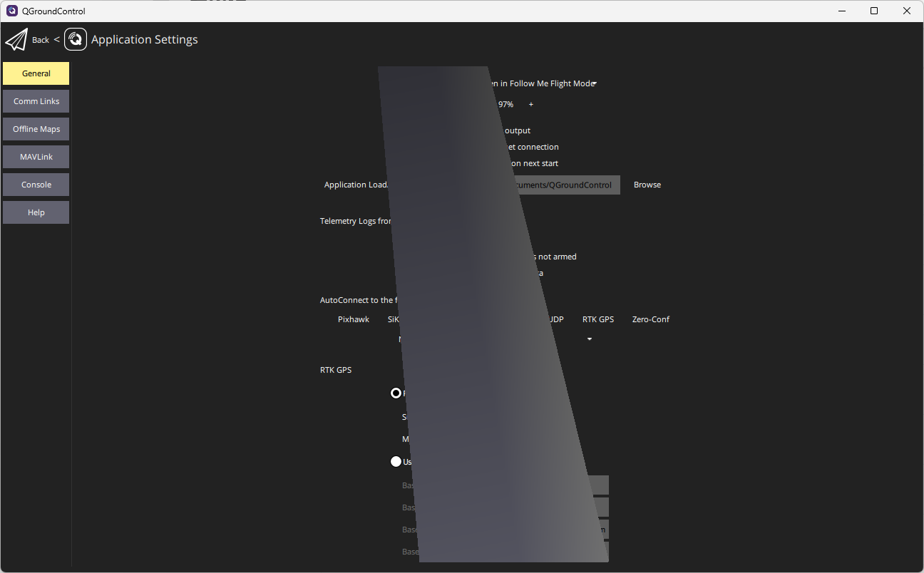Click the Application Settings title
Screen dimensions: 924x573
tap(145, 40)
